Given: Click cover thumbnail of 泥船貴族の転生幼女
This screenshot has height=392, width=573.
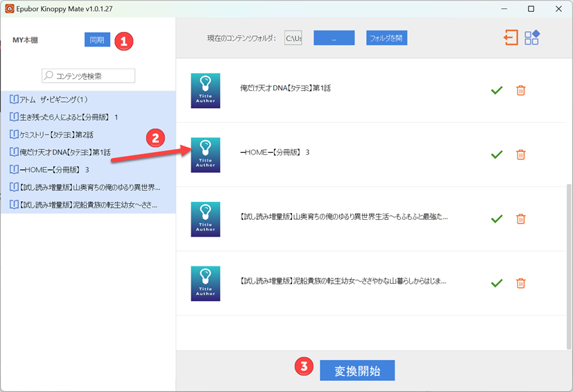Looking at the screenshot, I should [205, 284].
